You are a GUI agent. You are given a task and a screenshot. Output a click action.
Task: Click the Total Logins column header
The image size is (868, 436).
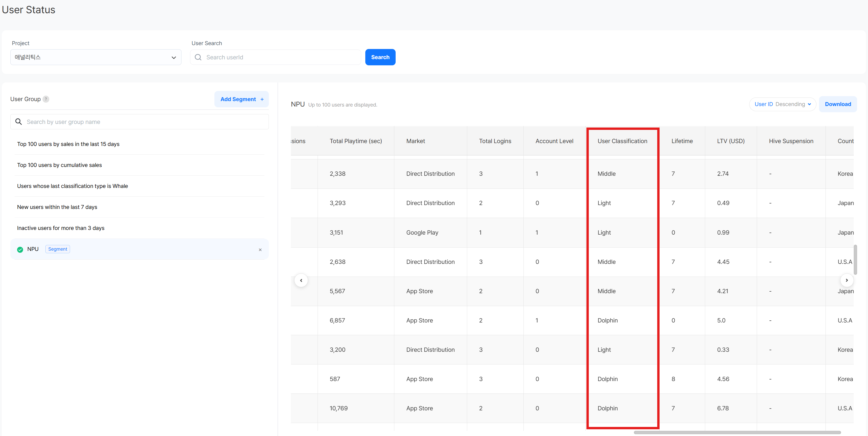point(495,141)
